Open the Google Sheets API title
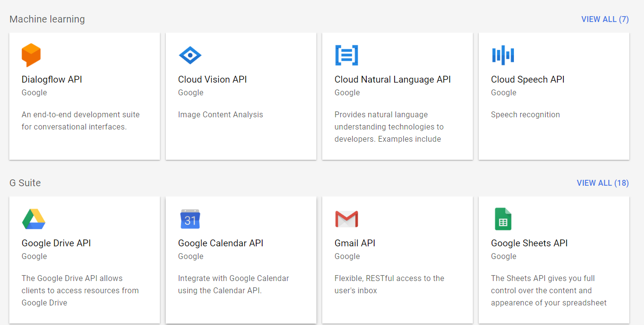Screen dimensions: 644x325 tap(529, 243)
